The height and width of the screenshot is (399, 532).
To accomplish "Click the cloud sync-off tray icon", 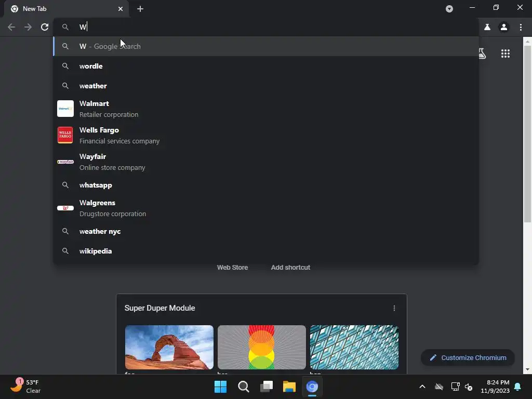I will pyautogui.click(x=439, y=387).
